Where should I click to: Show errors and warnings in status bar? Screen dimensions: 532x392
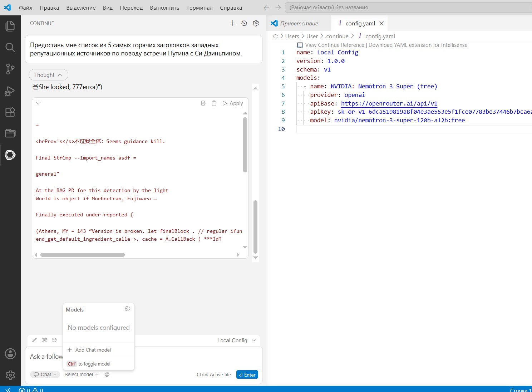tap(31, 390)
